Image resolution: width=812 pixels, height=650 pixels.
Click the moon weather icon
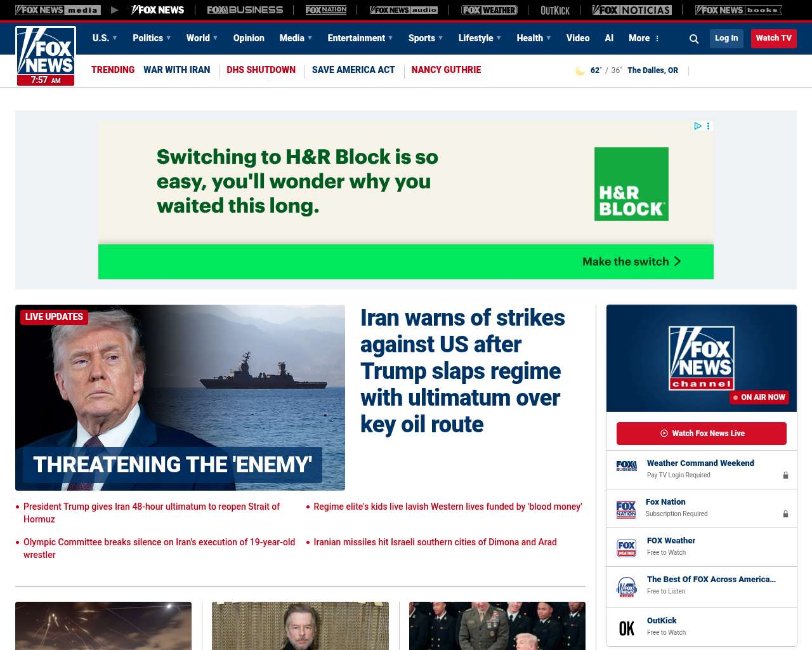(x=580, y=70)
